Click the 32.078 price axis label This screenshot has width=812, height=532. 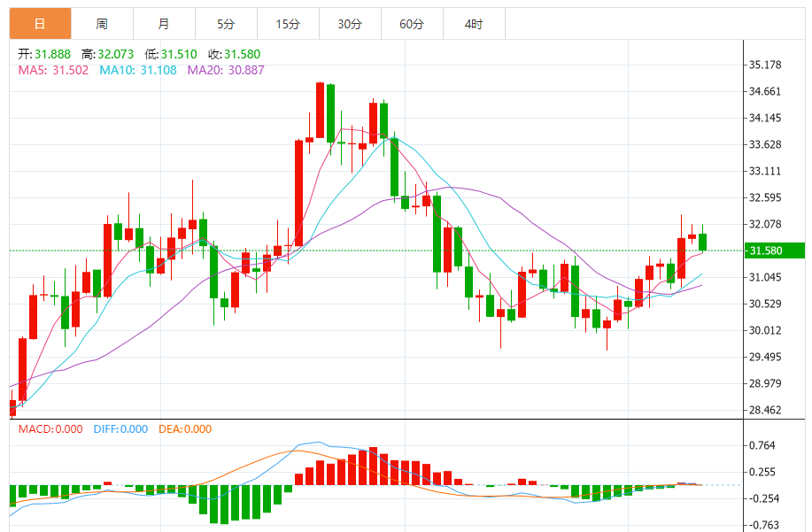[x=765, y=224]
